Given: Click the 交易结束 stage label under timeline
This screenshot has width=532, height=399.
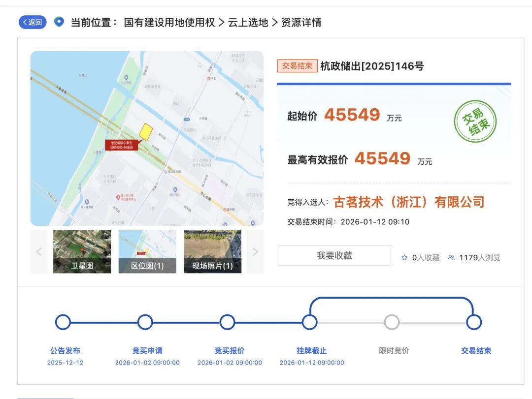Looking at the screenshot, I should 476,350.
